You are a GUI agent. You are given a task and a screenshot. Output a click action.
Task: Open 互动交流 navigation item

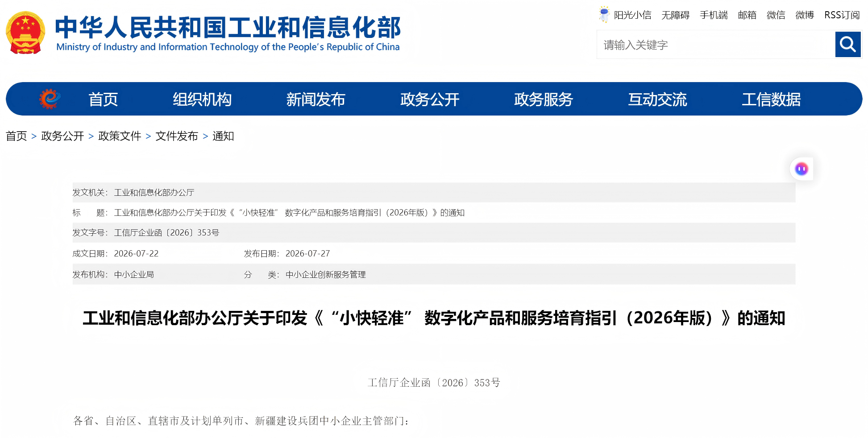[658, 99]
